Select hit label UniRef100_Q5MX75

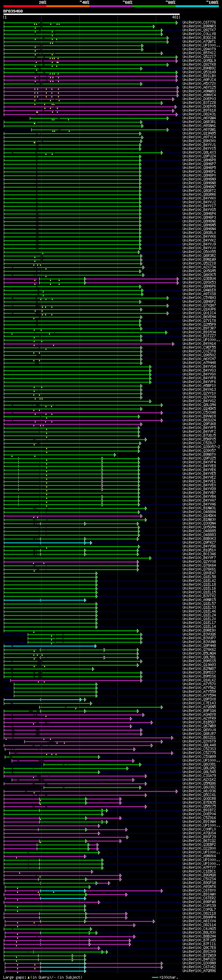199,806
